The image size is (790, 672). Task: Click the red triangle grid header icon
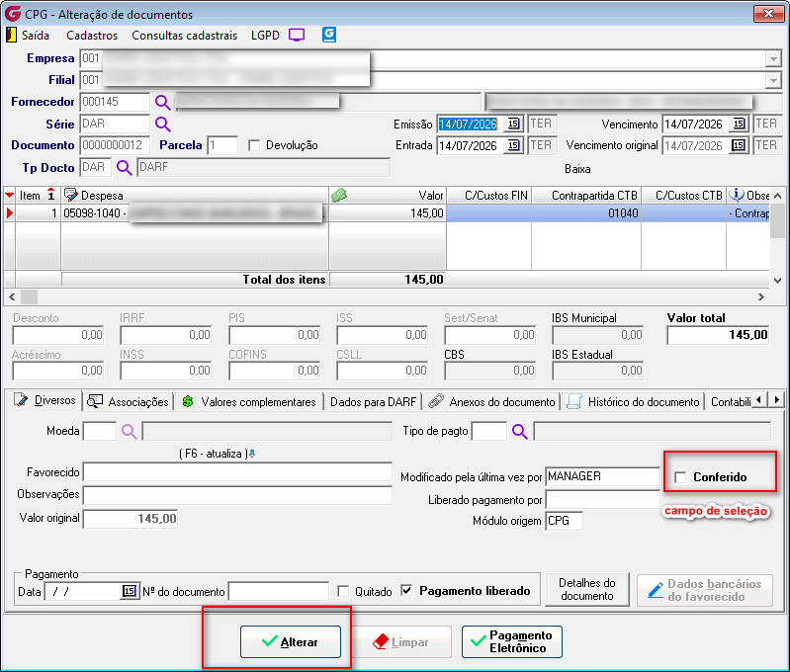tap(9, 195)
